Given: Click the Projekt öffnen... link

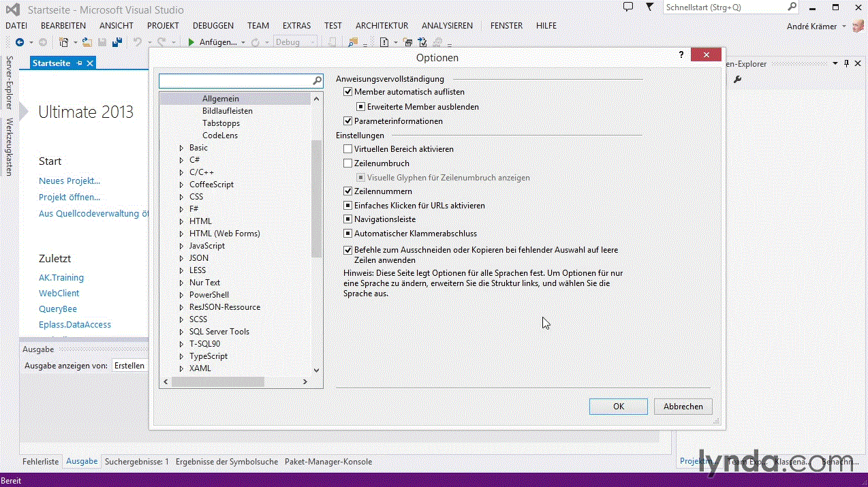Looking at the screenshot, I should pyautogui.click(x=69, y=198).
